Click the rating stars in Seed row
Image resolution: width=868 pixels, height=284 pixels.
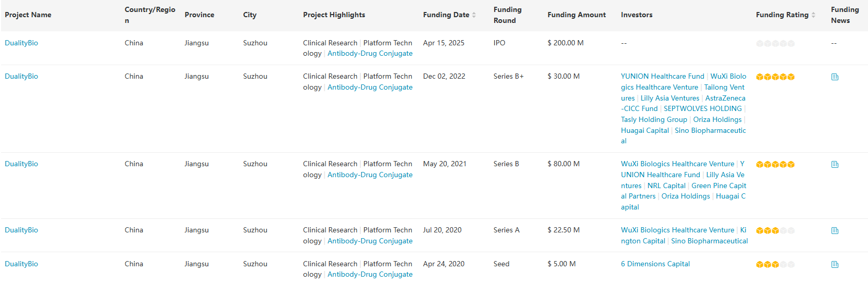click(775, 265)
